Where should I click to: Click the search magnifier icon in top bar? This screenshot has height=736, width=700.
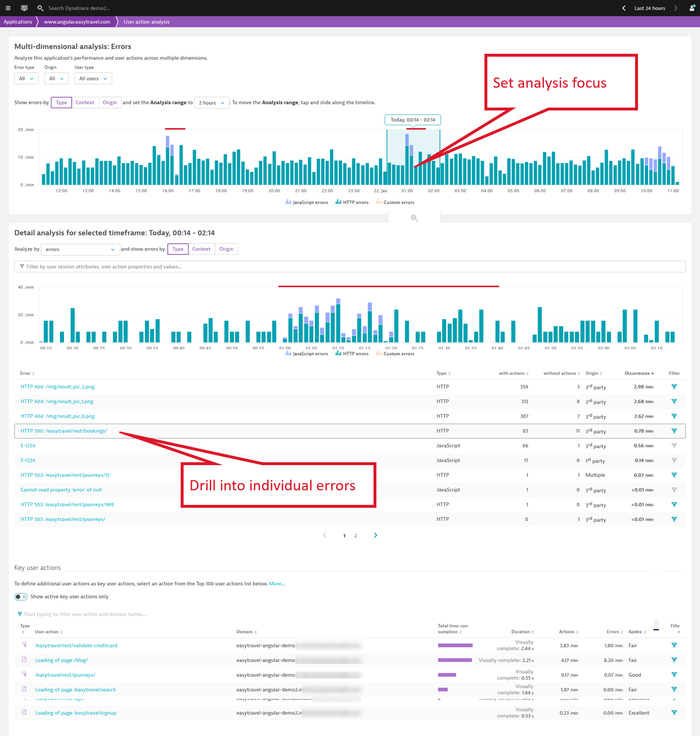click(x=40, y=8)
